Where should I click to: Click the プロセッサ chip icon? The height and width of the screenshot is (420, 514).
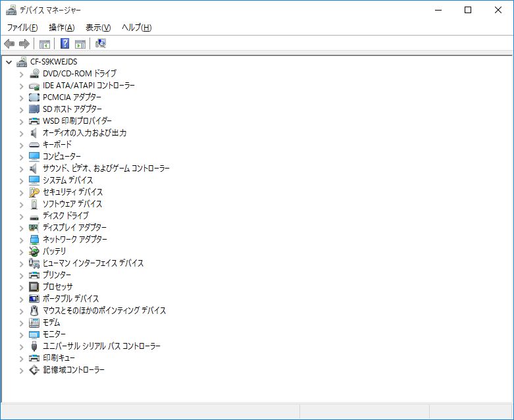[x=35, y=287]
